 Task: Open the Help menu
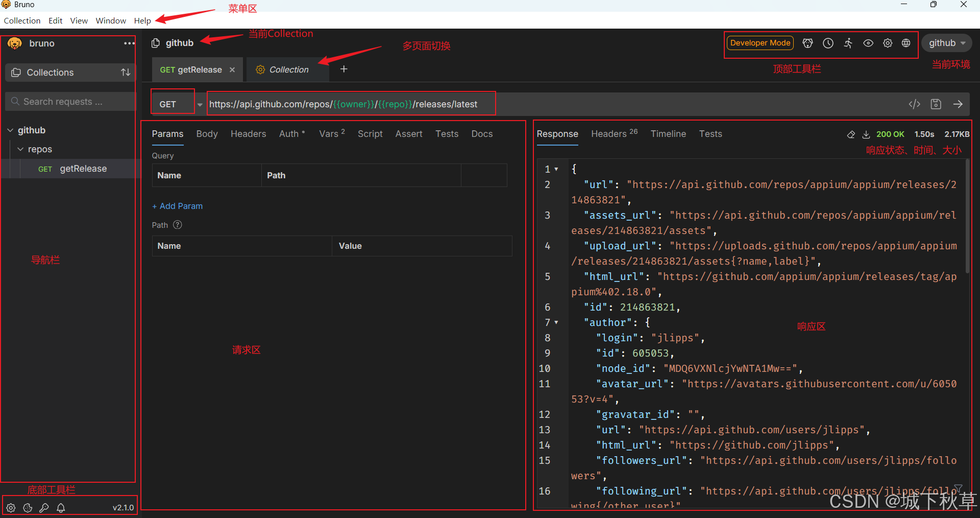click(x=142, y=20)
